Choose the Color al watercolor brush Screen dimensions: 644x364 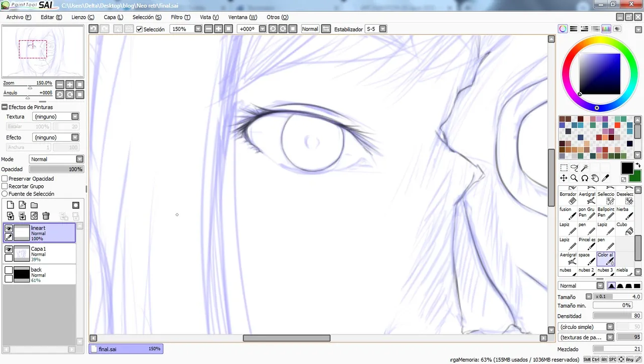[x=606, y=259]
